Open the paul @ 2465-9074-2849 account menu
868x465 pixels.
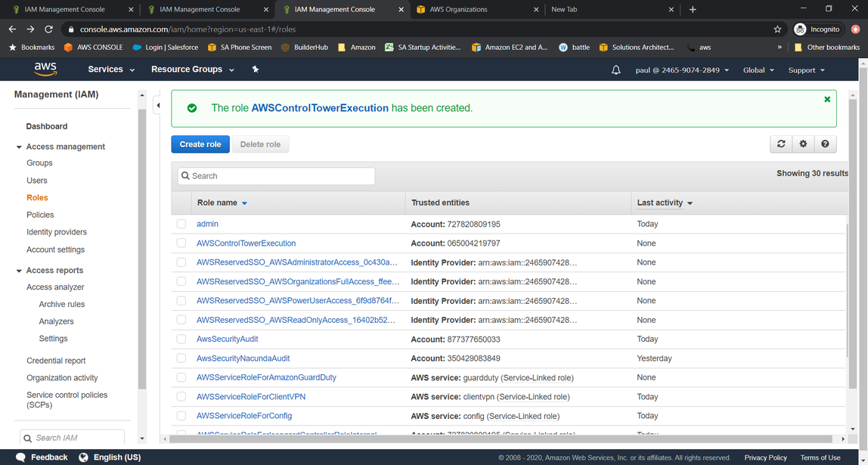(x=682, y=70)
